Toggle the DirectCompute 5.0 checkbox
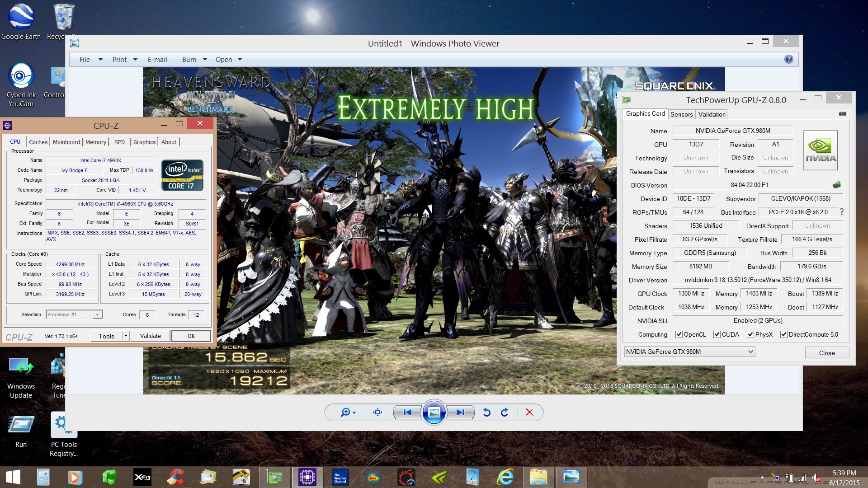Image resolution: width=868 pixels, height=488 pixels. pos(784,334)
